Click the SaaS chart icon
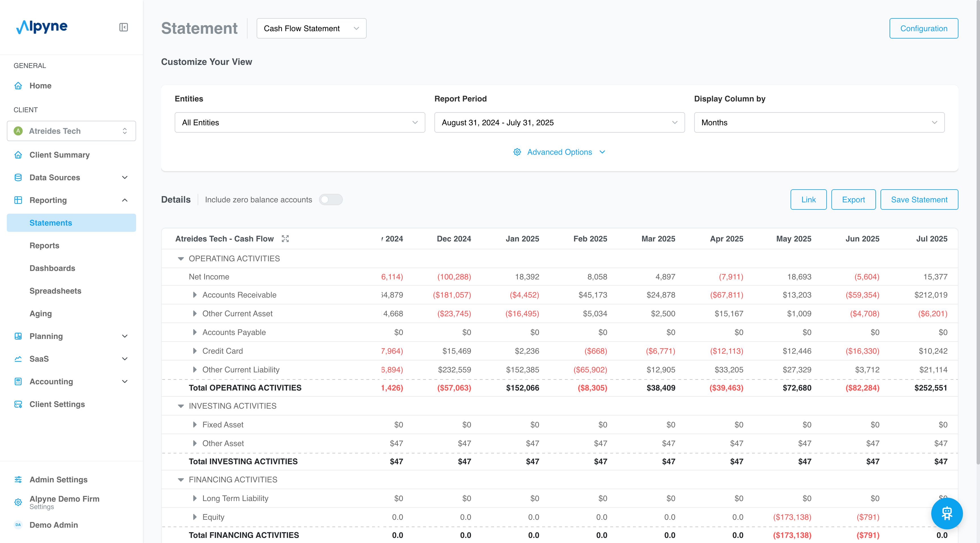The height and width of the screenshot is (543, 980). tap(18, 359)
